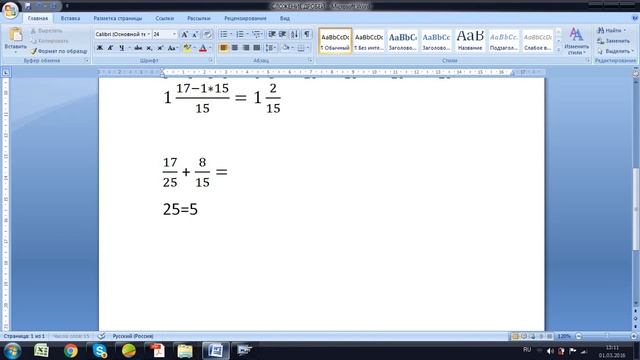This screenshot has width=640, height=360.
Task: Click the Заменить (Replace) button
Action: [613, 41]
